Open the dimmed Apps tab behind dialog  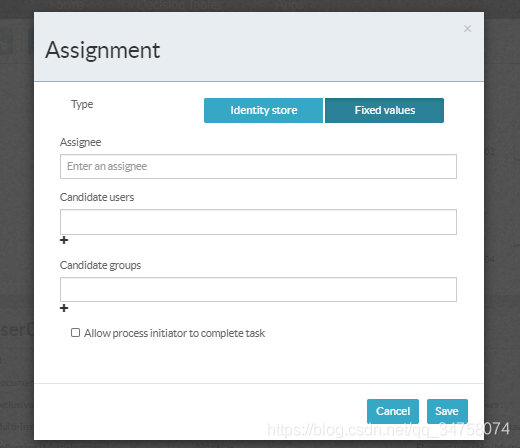pyautogui.click(x=289, y=5)
